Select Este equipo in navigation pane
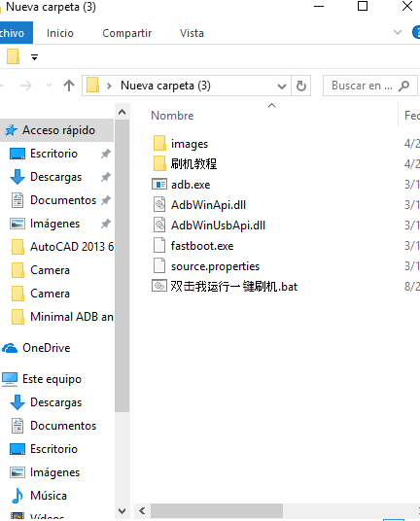 (x=52, y=379)
